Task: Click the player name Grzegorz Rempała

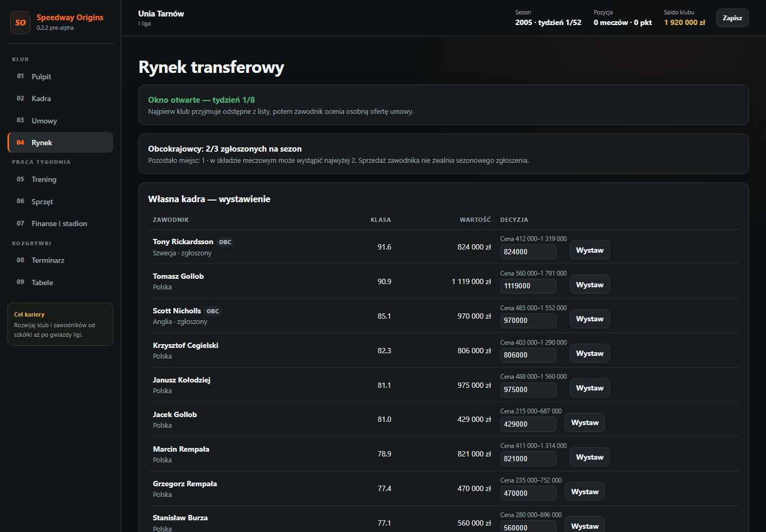Action: coord(185,484)
